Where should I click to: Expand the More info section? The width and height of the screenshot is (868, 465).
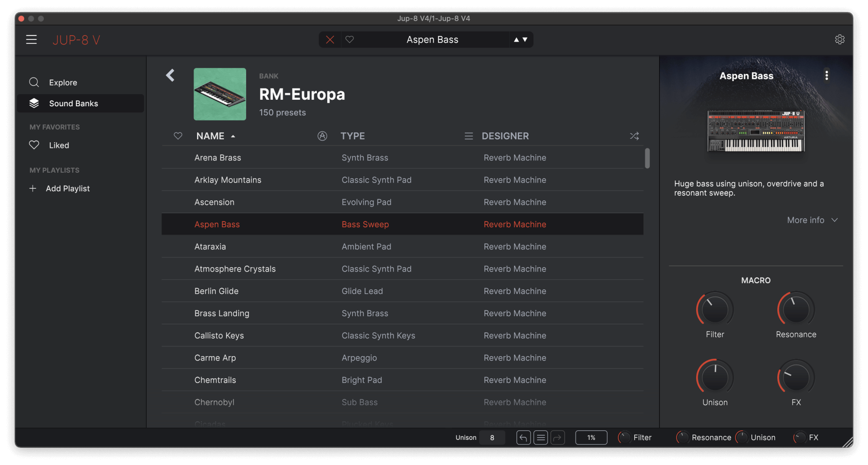point(812,220)
